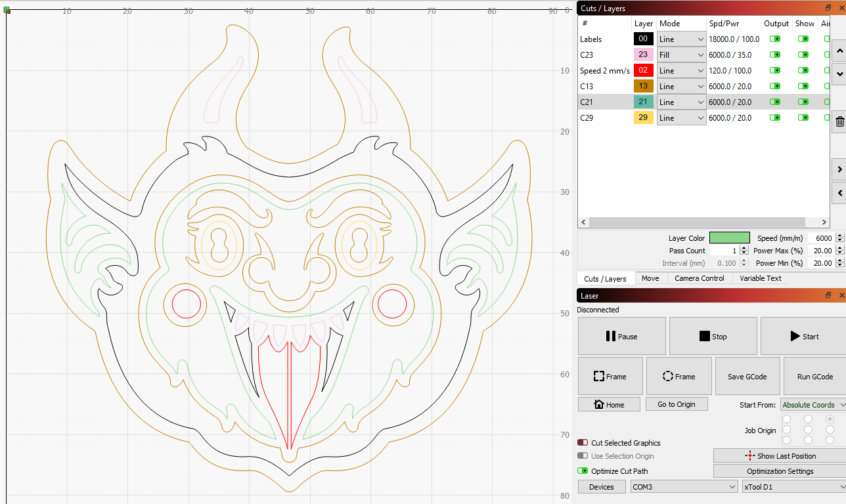
Task: Click the Power Max (%) field
Action: [x=820, y=251]
